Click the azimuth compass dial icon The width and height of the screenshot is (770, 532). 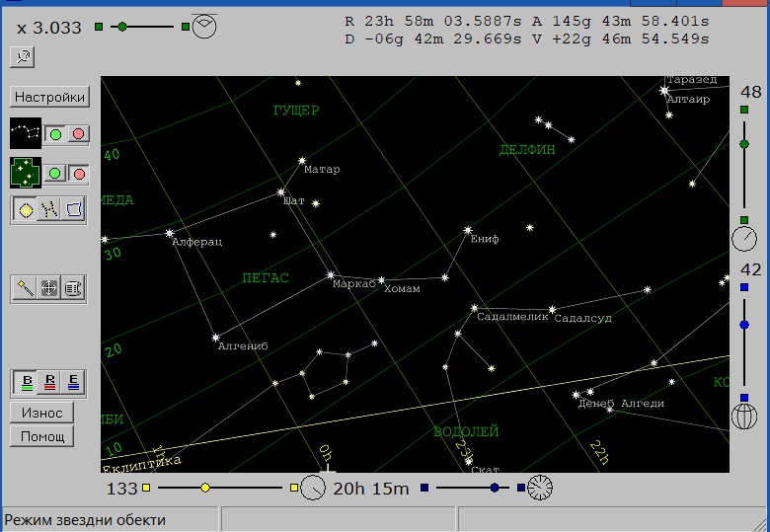pyautogui.click(x=313, y=488)
